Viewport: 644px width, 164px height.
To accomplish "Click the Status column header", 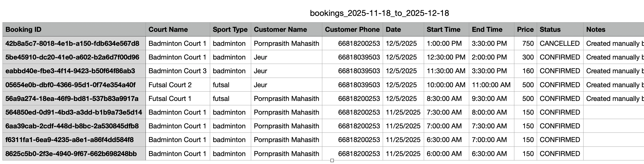I will [560, 30].
